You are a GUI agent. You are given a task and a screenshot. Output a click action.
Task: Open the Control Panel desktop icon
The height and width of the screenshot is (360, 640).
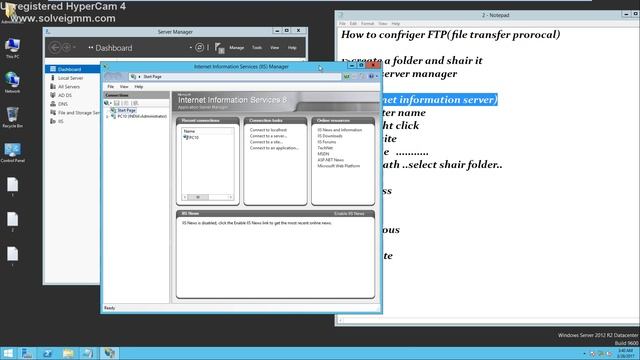click(x=12, y=152)
